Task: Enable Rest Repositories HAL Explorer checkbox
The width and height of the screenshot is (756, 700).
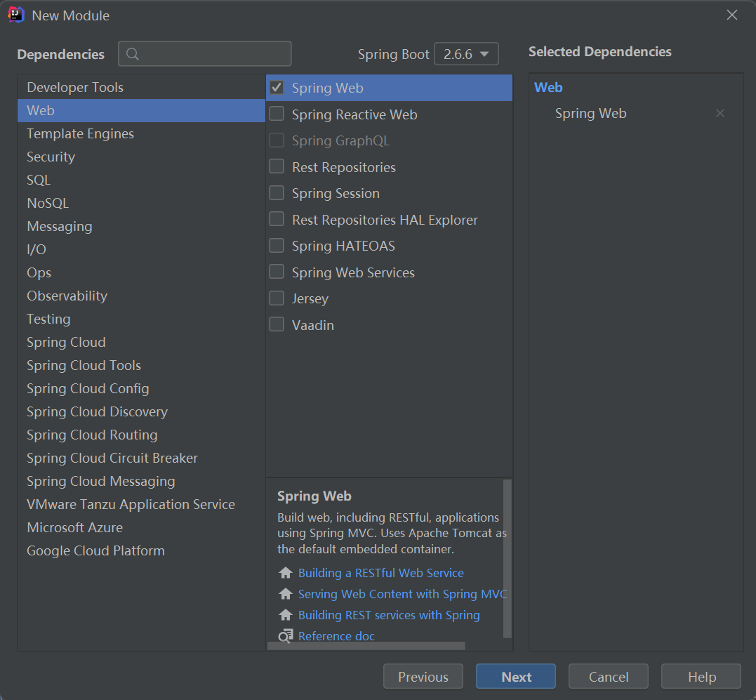Action: point(277,219)
